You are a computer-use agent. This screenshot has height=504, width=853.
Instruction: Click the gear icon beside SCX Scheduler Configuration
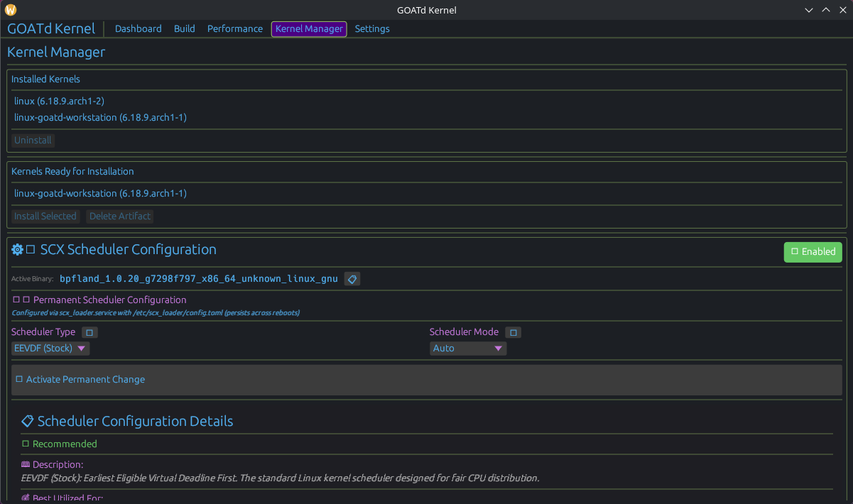17,250
